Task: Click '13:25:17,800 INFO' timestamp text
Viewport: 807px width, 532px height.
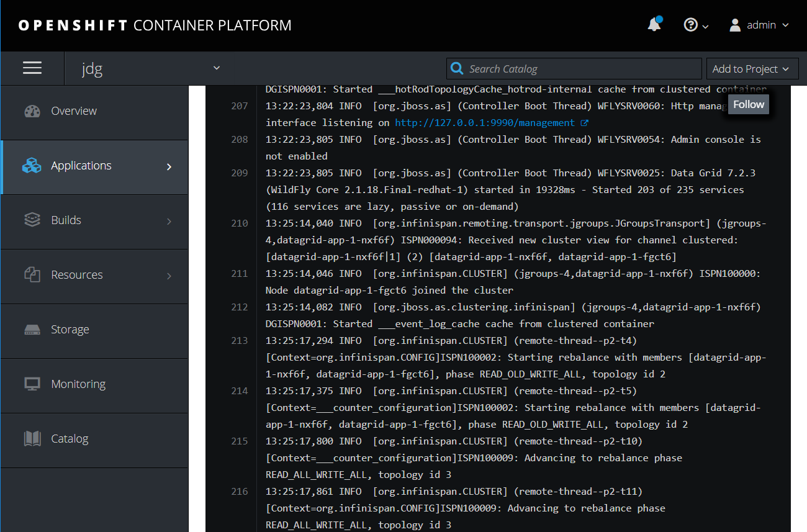Action: 313,441
